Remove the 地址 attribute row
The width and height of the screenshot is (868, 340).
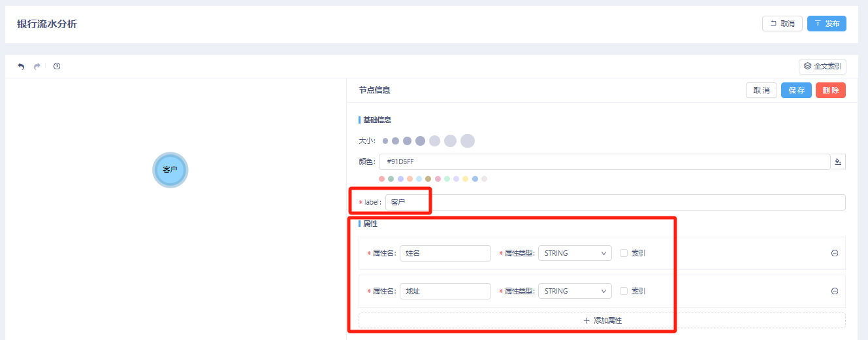(835, 292)
